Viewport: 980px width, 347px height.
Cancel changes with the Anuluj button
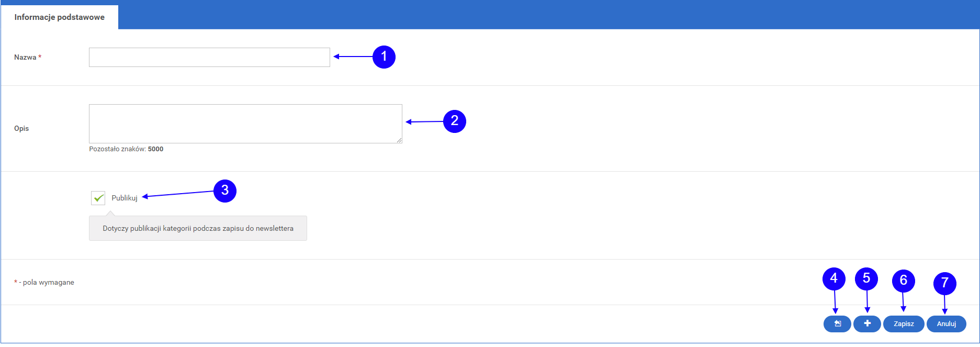pos(947,324)
